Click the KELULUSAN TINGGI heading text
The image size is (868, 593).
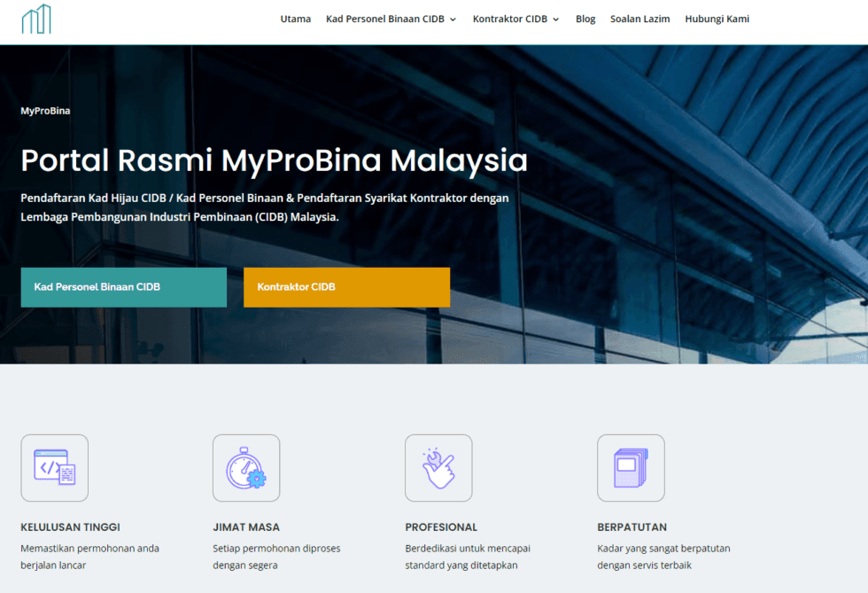pos(71,527)
